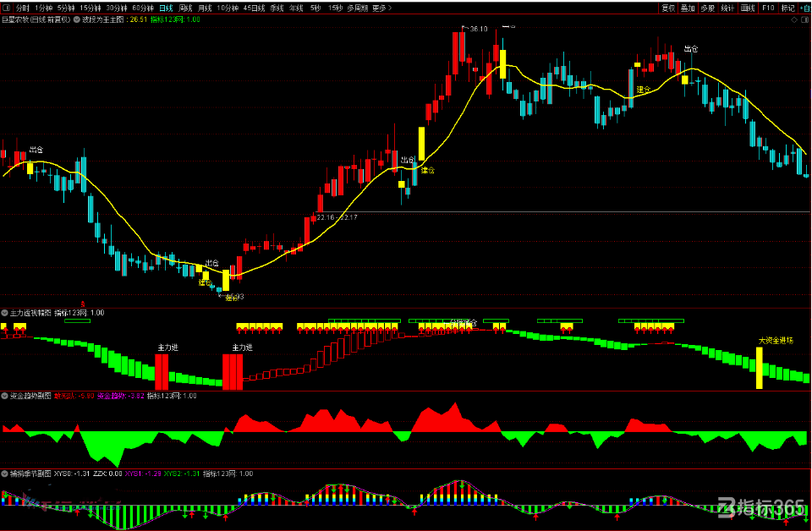Select the 45日线 timeframe
Image resolution: width=812 pixels, height=531 pixels.
(255, 8)
